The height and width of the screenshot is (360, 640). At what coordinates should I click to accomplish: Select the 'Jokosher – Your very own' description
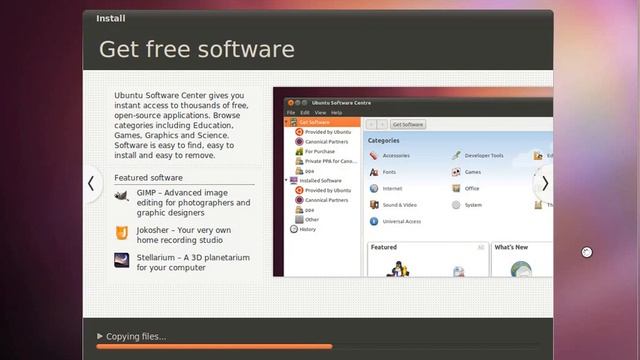click(x=184, y=235)
